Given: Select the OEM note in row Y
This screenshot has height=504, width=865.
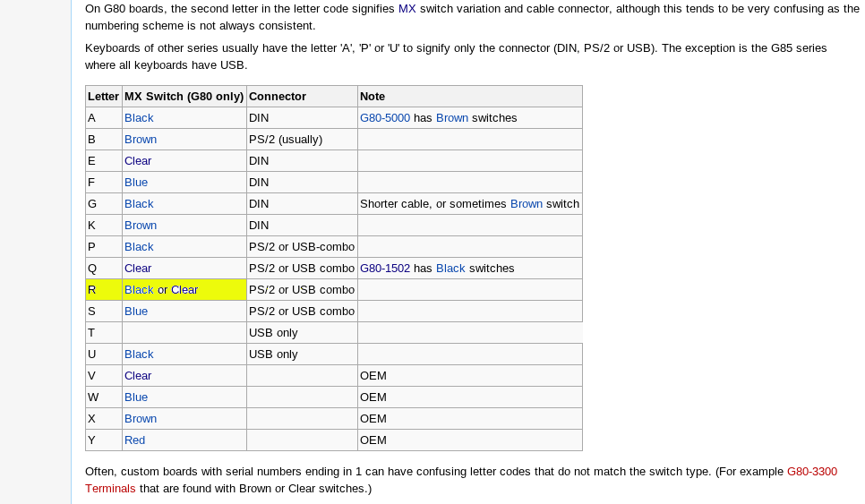Looking at the screenshot, I should coord(470,440).
